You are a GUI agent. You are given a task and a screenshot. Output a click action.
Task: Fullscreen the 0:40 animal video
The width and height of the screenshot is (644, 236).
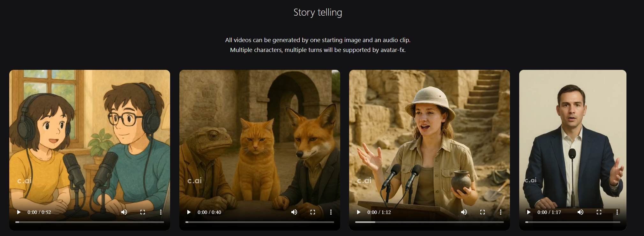coord(313,212)
